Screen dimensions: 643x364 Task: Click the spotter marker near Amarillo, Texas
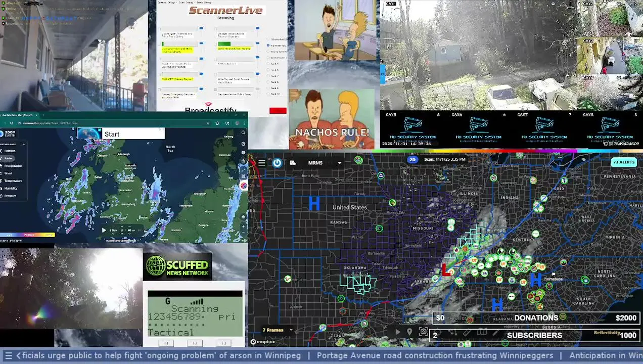[x=288, y=279]
